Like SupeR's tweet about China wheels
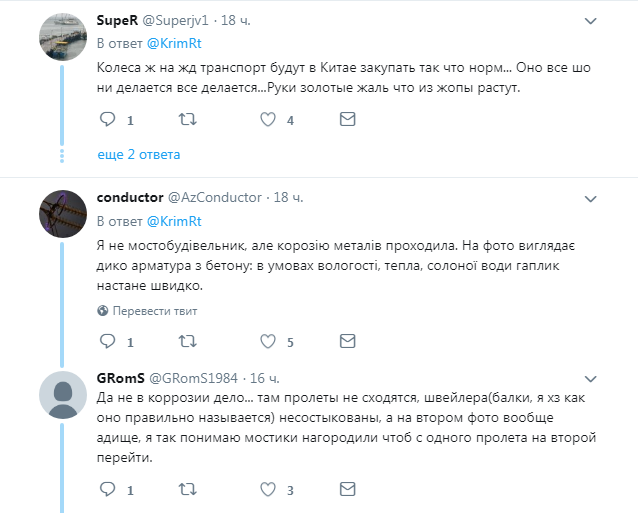Image resolution: width=638 pixels, height=513 pixels. [267, 120]
